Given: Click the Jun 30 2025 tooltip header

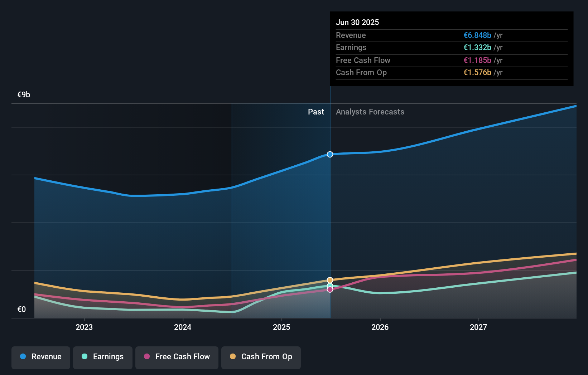Looking at the screenshot, I should (357, 22).
